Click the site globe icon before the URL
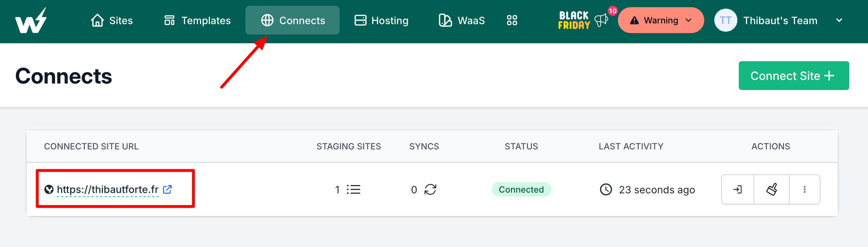 (49, 189)
